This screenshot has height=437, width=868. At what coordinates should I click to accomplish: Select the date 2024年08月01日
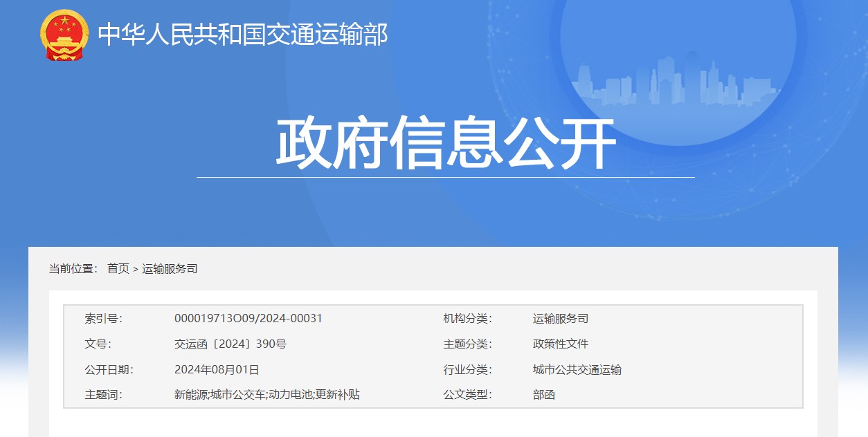click(217, 370)
